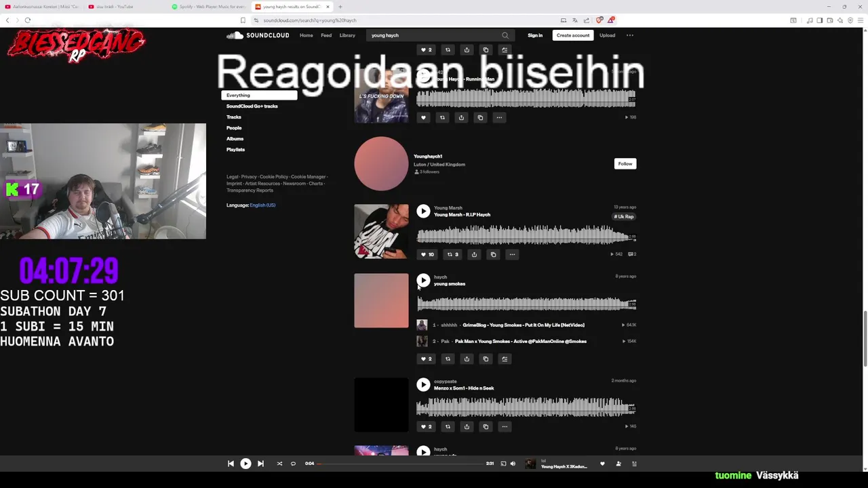
Task: Like the currently playing track in player bar
Action: (x=602, y=464)
